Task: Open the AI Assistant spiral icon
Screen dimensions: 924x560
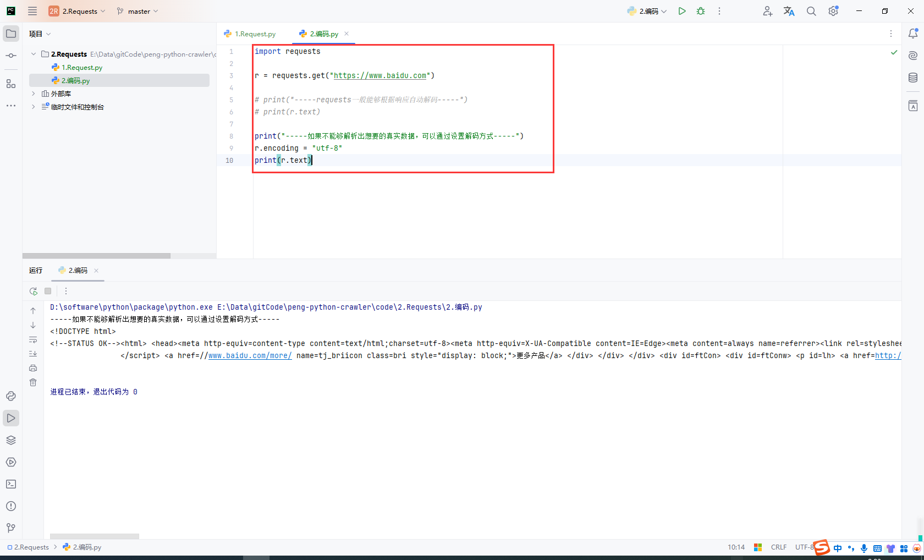Action: click(913, 56)
